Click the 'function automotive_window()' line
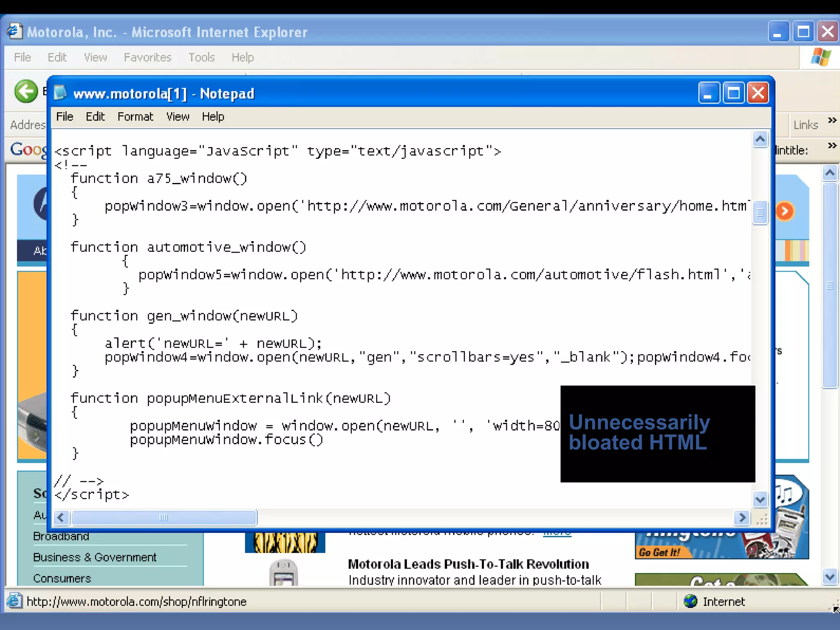840x630 pixels. click(188, 247)
